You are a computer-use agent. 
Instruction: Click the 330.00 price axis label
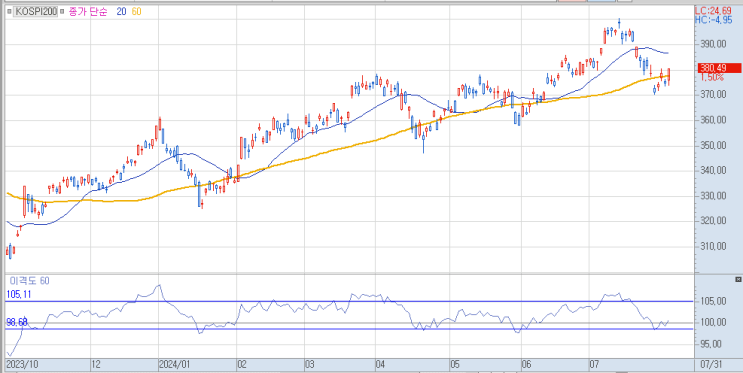pos(714,196)
